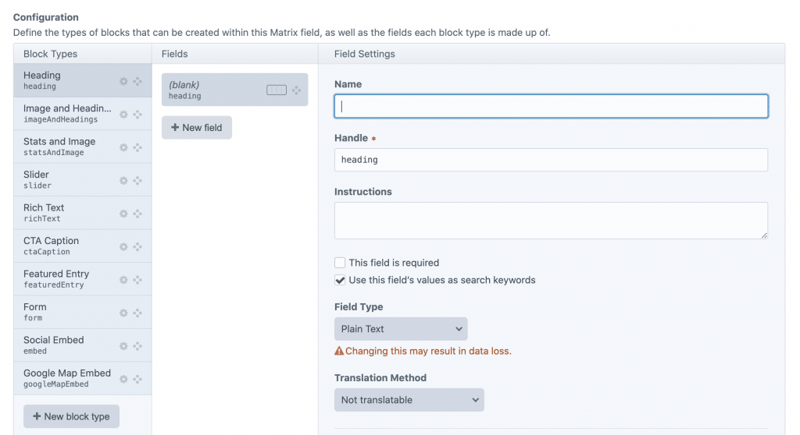Add a field with New field button

pyautogui.click(x=196, y=128)
